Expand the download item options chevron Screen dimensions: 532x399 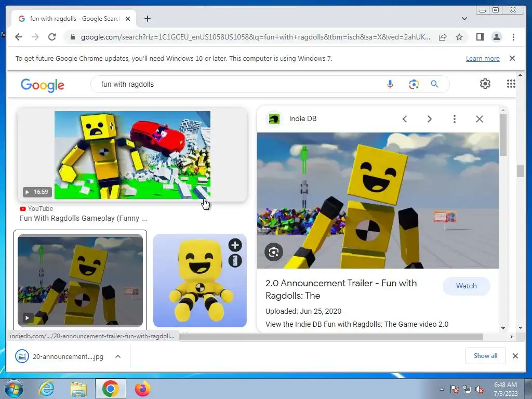(x=118, y=356)
